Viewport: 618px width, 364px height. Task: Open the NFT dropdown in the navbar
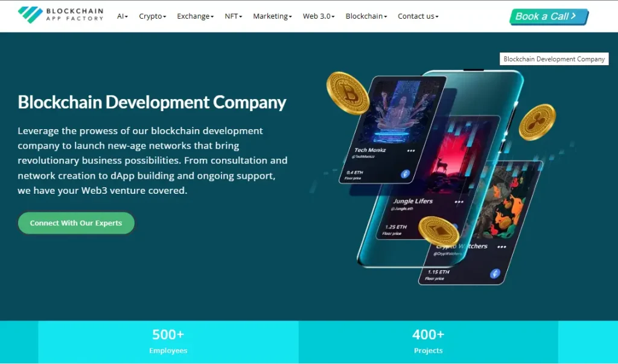[x=232, y=16]
